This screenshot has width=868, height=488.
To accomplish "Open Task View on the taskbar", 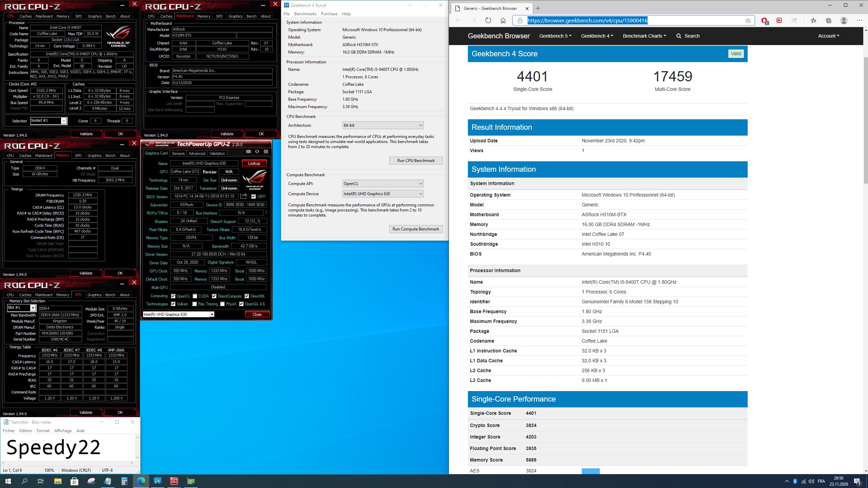I will [41, 481].
